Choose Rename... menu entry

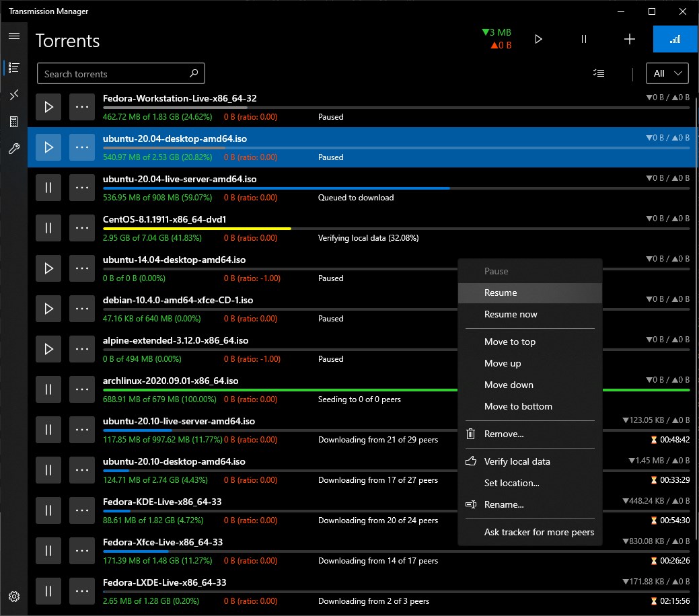(530, 504)
